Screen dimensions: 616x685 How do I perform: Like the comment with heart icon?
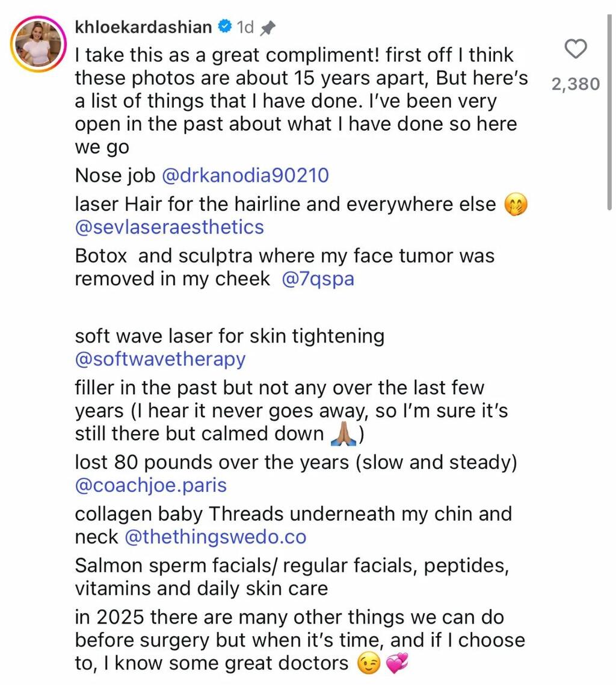tap(576, 49)
